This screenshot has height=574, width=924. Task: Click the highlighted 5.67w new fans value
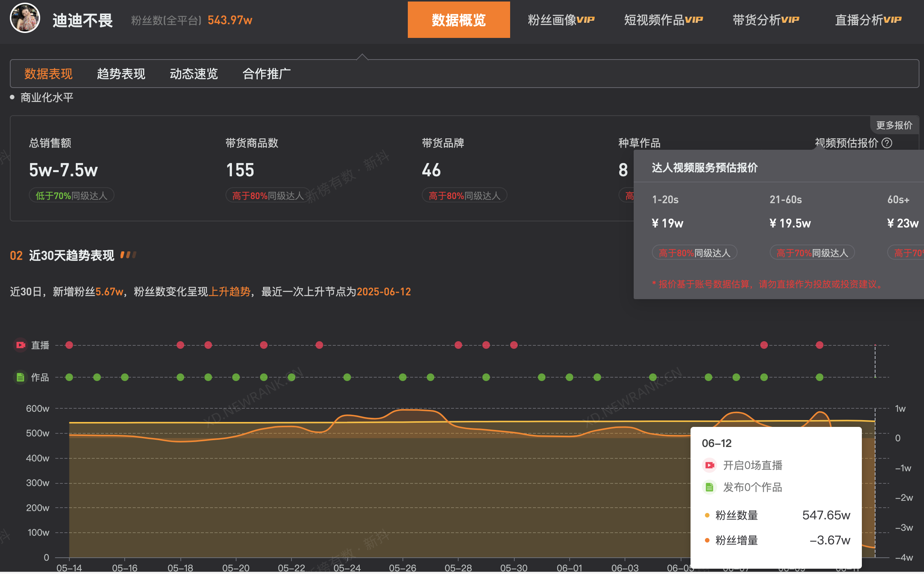[x=109, y=292]
